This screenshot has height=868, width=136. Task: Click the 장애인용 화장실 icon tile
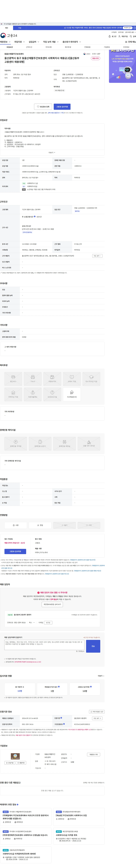point(64,444)
